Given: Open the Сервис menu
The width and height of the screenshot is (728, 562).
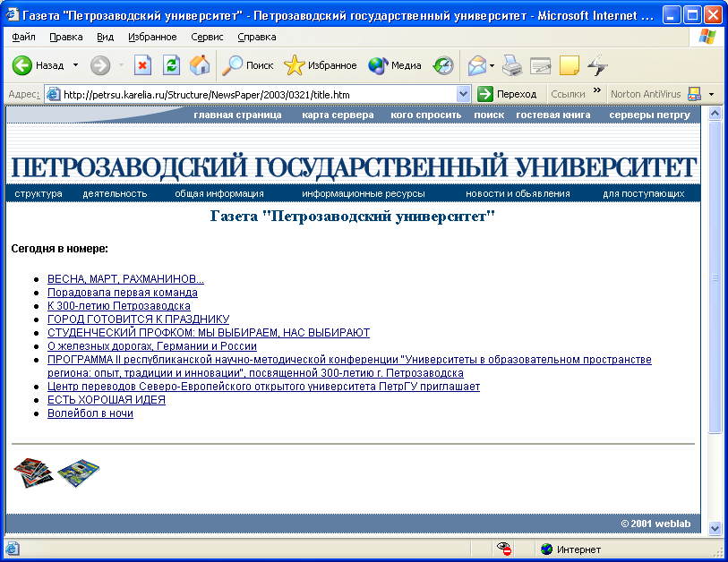Looking at the screenshot, I should (207, 37).
